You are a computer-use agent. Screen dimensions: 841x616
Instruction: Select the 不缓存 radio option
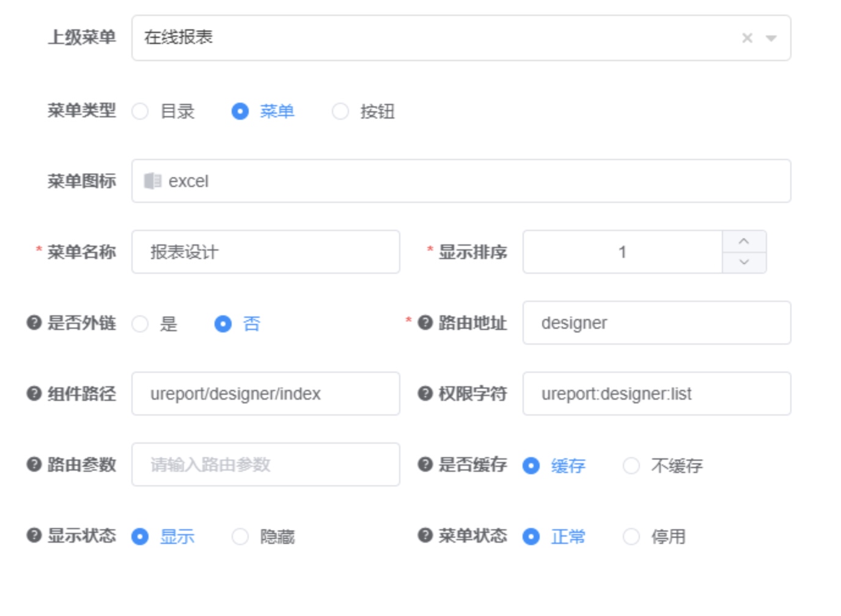coord(631,466)
